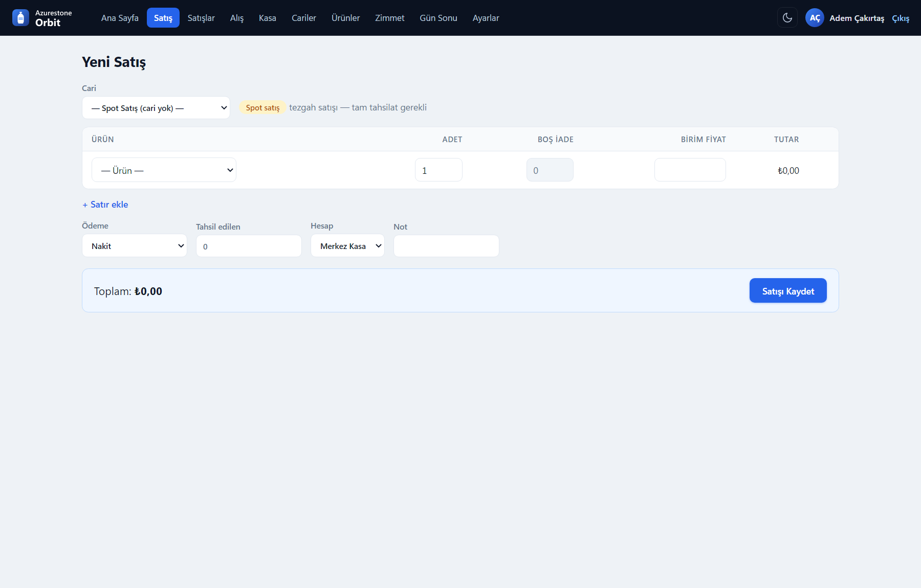
Task: Focus the Tahsil edilen amount field
Action: [x=249, y=246]
